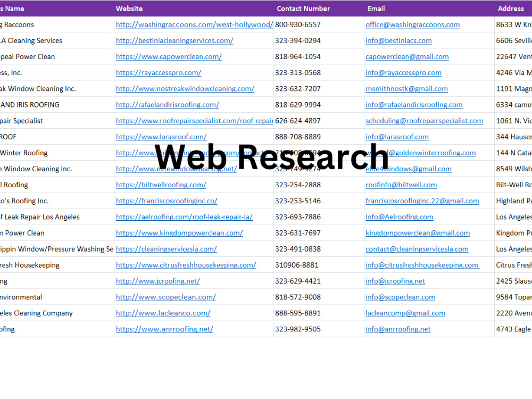532x399 pixels.
Task: Open the roofrepairspecialist.com website link
Action: pos(194,121)
